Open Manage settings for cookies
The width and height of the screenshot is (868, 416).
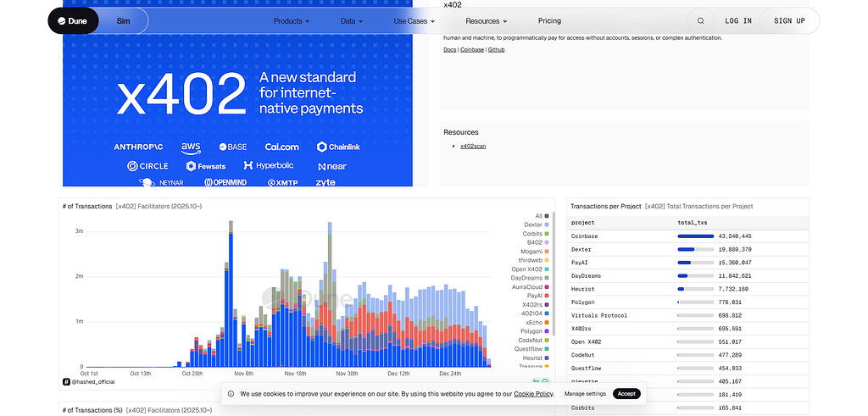[585, 394]
